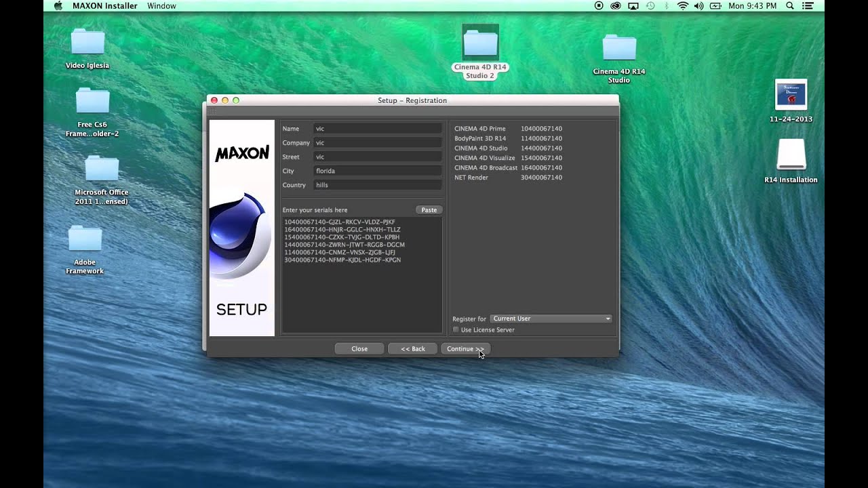Viewport: 868px width, 488px height.
Task: Open the AirPlay display menu
Action: pyautogui.click(x=633, y=6)
